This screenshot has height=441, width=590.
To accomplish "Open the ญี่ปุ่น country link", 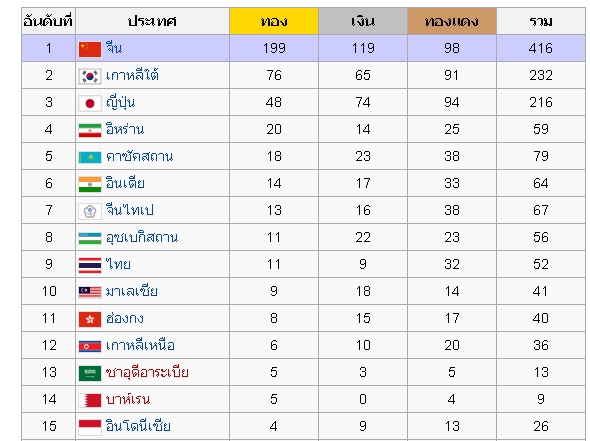I will point(120,102).
